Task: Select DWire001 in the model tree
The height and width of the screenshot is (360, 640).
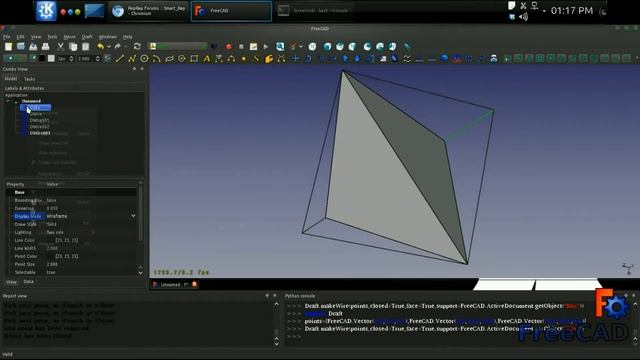Action: click(39, 120)
